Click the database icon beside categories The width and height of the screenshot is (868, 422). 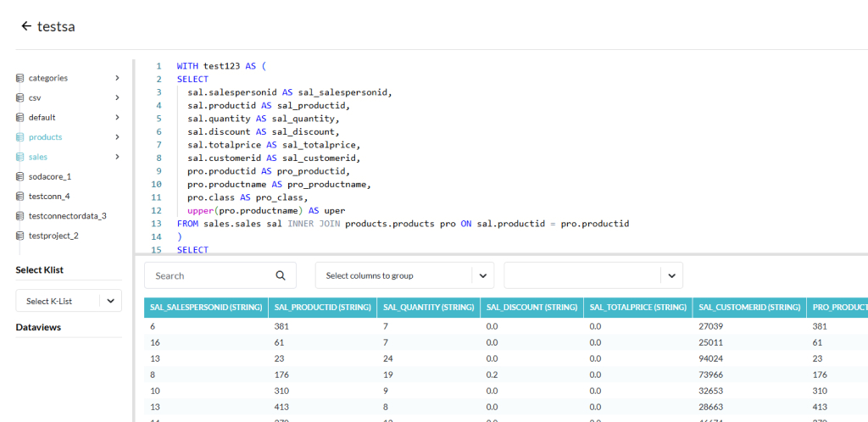[19, 78]
